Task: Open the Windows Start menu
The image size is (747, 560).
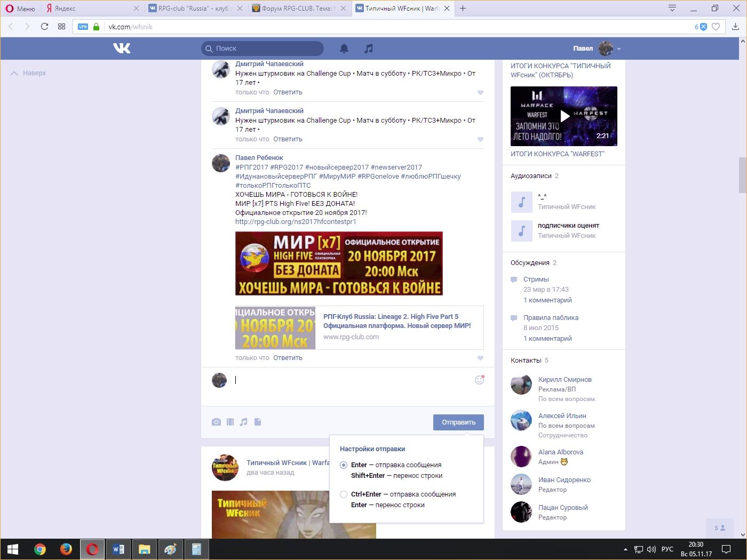Action: point(13,549)
